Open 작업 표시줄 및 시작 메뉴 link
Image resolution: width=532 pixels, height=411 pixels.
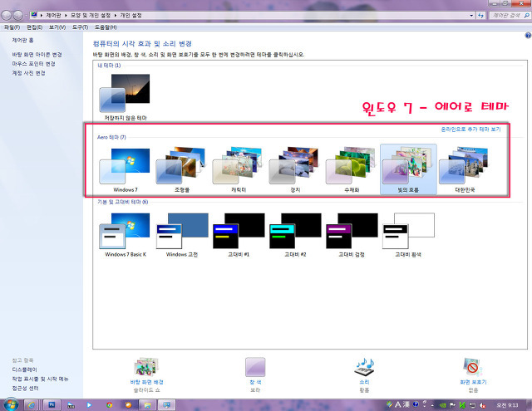[40, 379]
